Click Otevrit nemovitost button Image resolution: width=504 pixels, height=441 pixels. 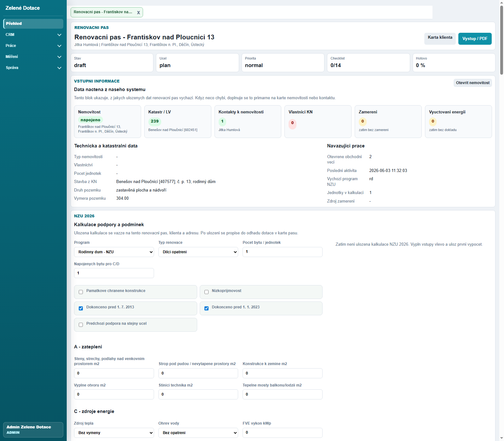(472, 83)
